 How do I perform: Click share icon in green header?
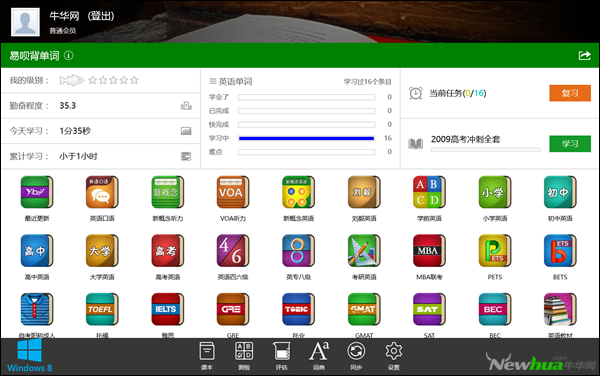coord(584,56)
